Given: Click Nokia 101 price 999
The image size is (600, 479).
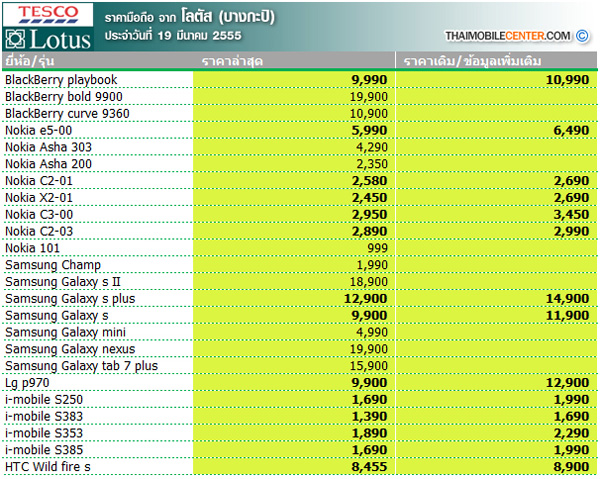Looking at the screenshot, I should [x=377, y=248].
